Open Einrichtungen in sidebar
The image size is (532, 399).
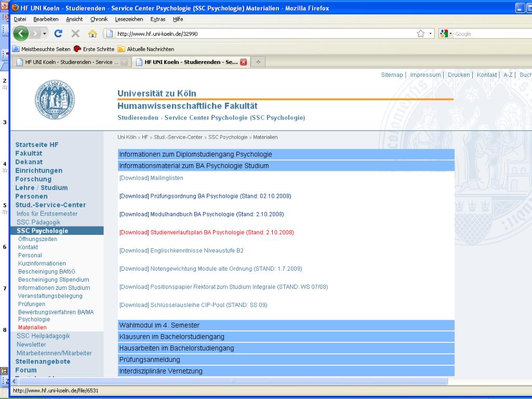(39, 170)
